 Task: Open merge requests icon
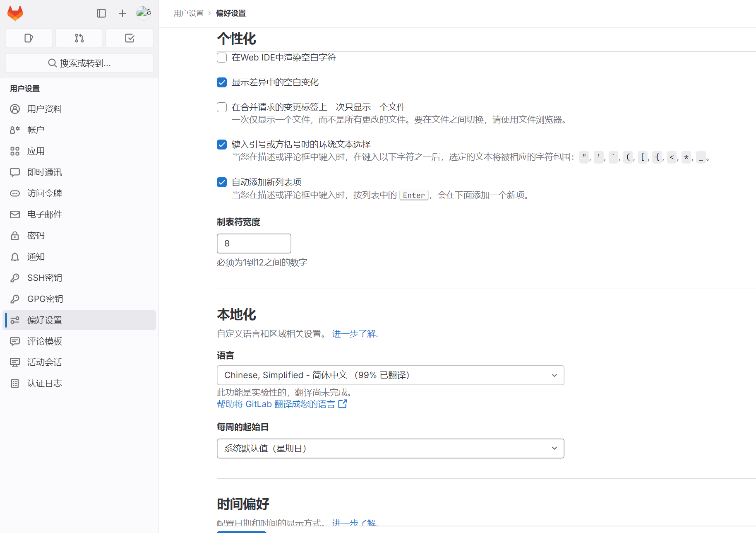tap(79, 38)
